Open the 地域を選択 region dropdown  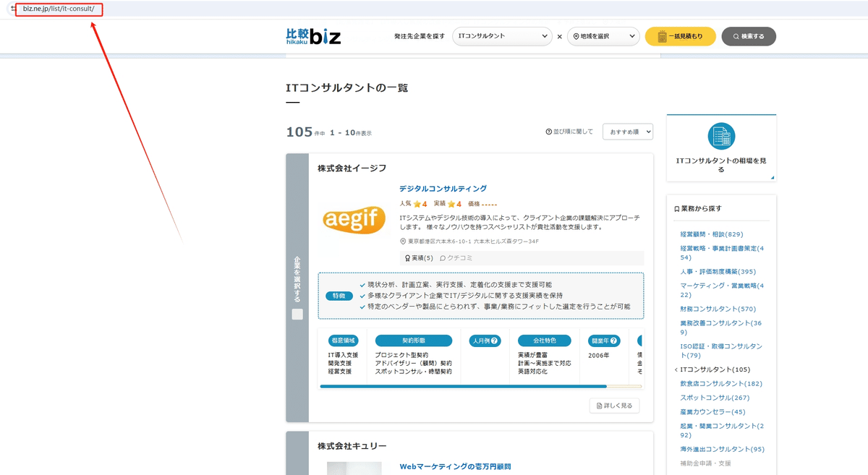tap(603, 36)
